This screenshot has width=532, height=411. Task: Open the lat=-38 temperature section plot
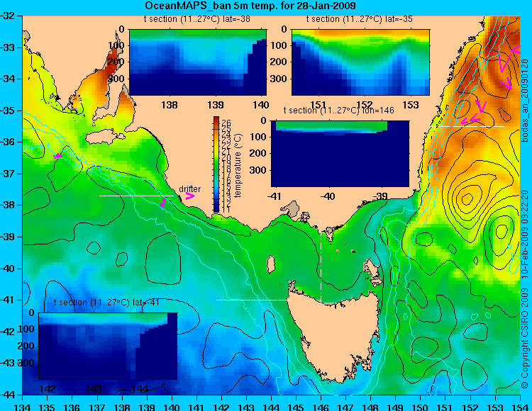[x=198, y=62]
